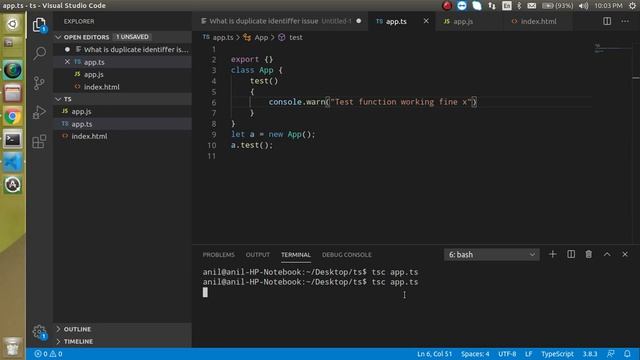Open the 6: bash terminal selector dropdown

pos(491,255)
